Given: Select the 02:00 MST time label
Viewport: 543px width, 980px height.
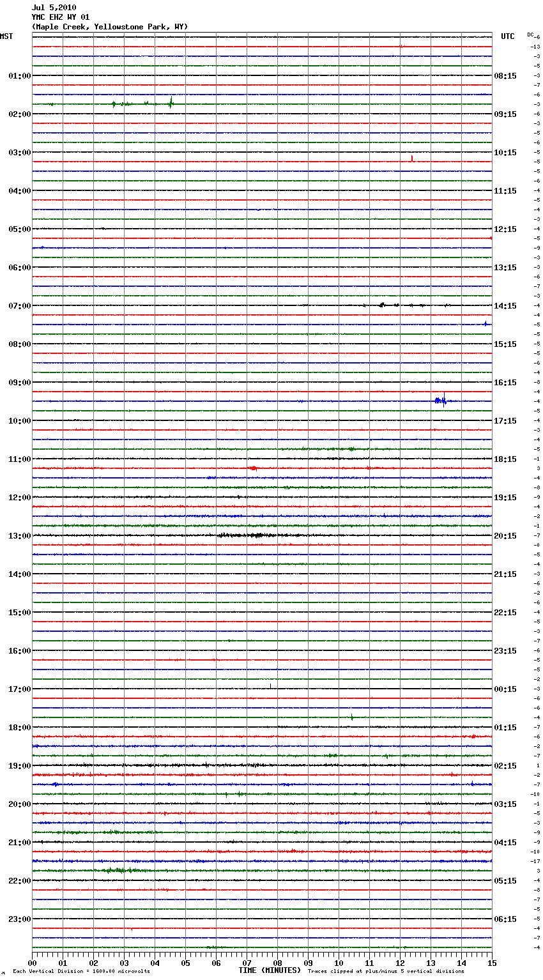Looking at the screenshot, I should tap(20, 114).
